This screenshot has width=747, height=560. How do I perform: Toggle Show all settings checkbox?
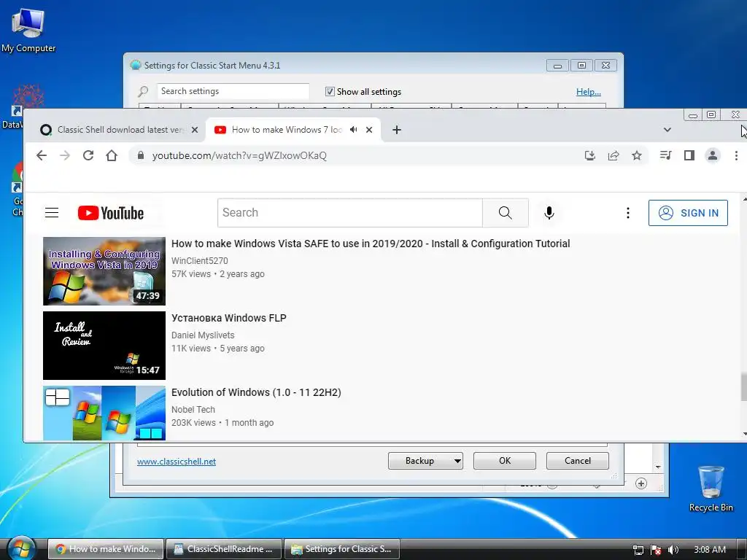[x=330, y=91]
